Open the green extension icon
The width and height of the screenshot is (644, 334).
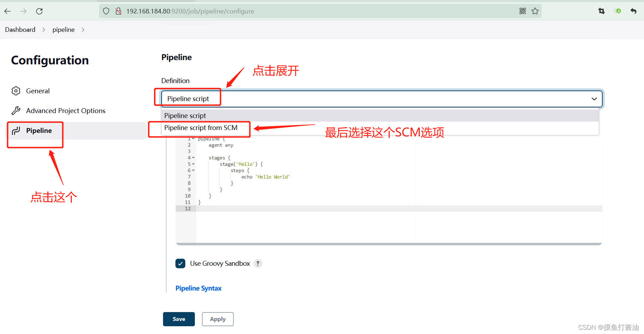click(x=618, y=11)
